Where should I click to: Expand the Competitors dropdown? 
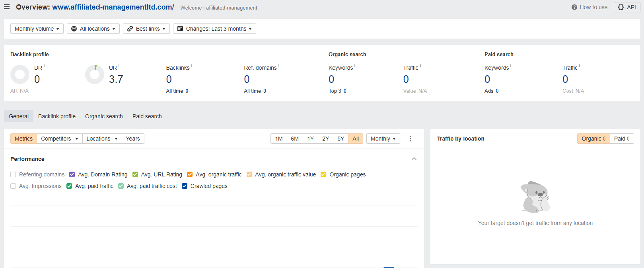coord(60,139)
